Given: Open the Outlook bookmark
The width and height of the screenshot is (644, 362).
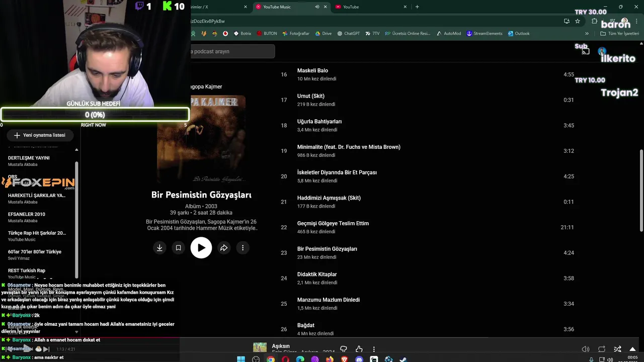Looking at the screenshot, I should [519, 34].
